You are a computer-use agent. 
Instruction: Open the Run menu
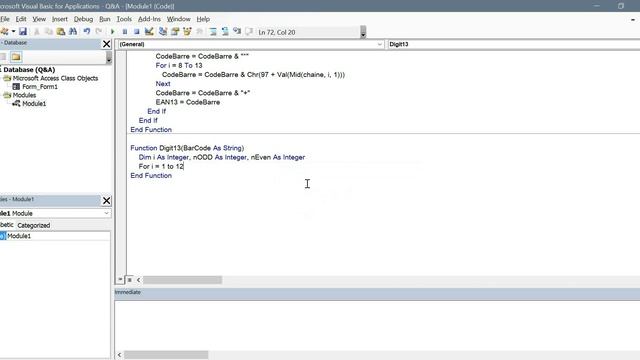pos(104,19)
